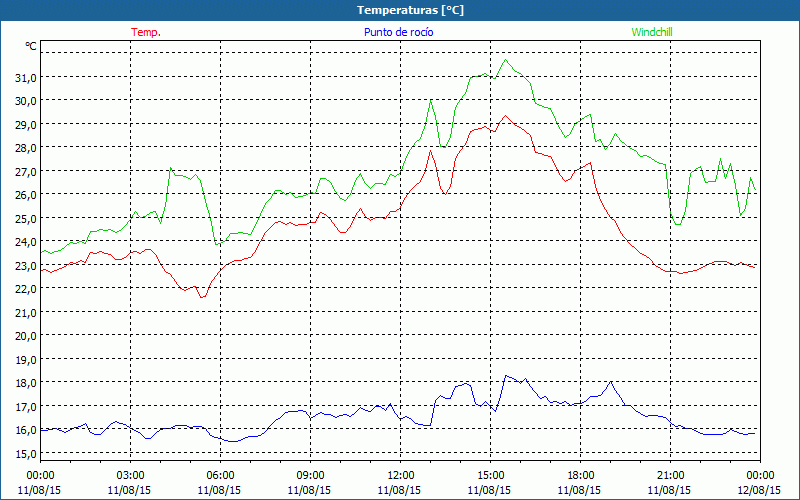Click the 06:00 time axis label
Screen dimensions: 800x500
coord(220,476)
